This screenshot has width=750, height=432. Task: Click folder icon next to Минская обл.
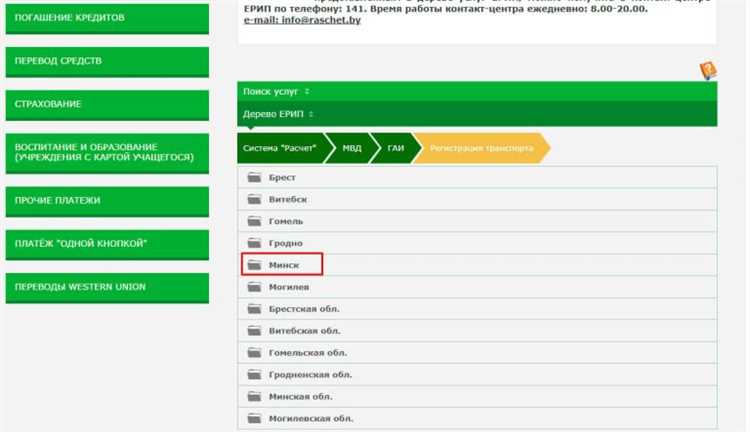coord(254,397)
